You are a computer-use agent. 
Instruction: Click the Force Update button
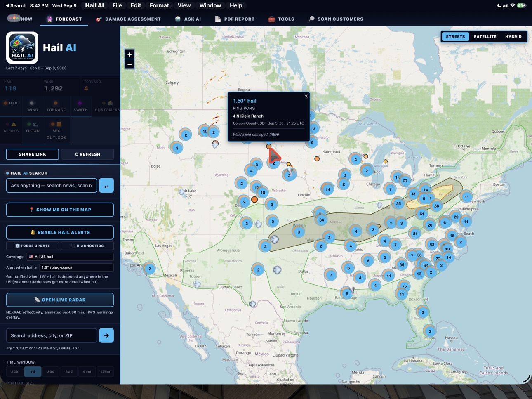(x=33, y=246)
